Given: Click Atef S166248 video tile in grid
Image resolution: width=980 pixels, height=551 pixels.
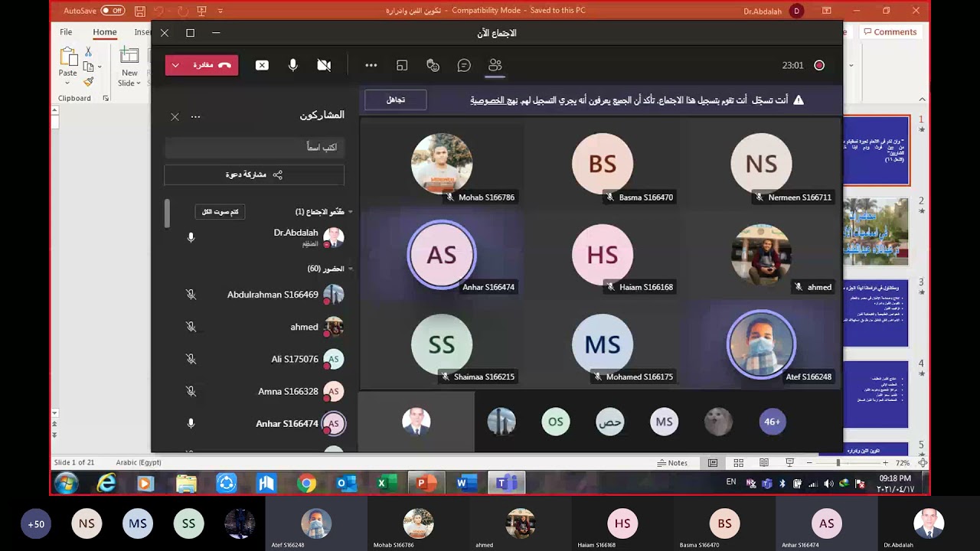Looking at the screenshot, I should pyautogui.click(x=761, y=344).
